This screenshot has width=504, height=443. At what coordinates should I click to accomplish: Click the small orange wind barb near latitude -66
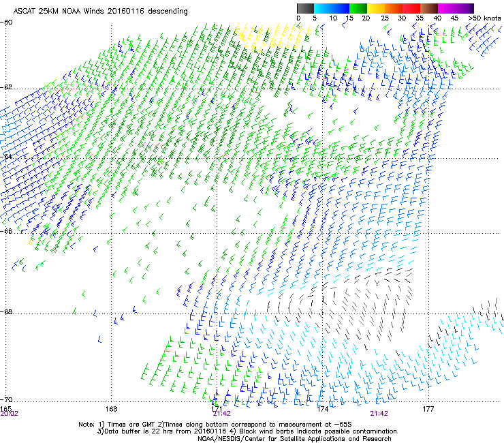pos(31,242)
